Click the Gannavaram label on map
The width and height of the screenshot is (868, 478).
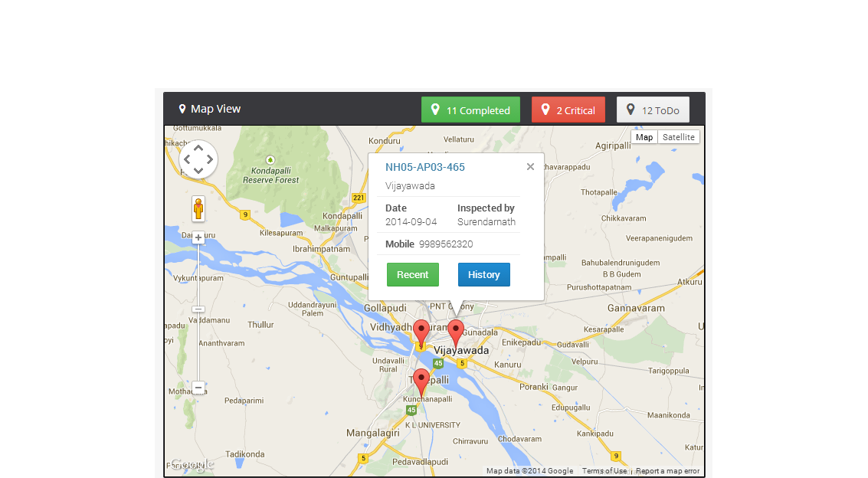coord(636,308)
